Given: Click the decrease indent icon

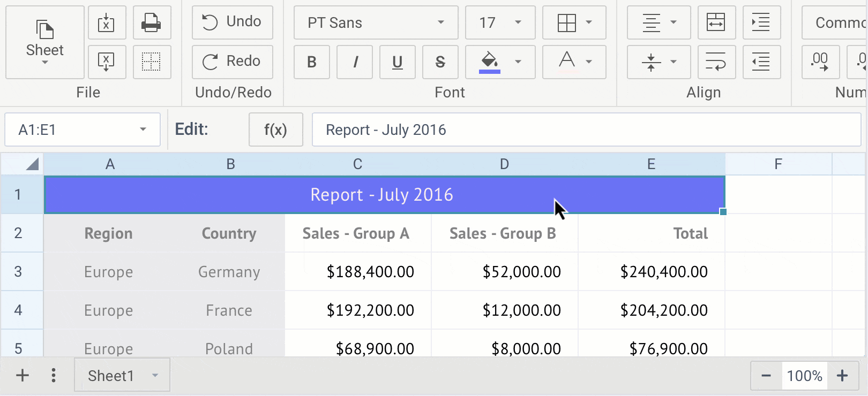Looking at the screenshot, I should [x=761, y=62].
